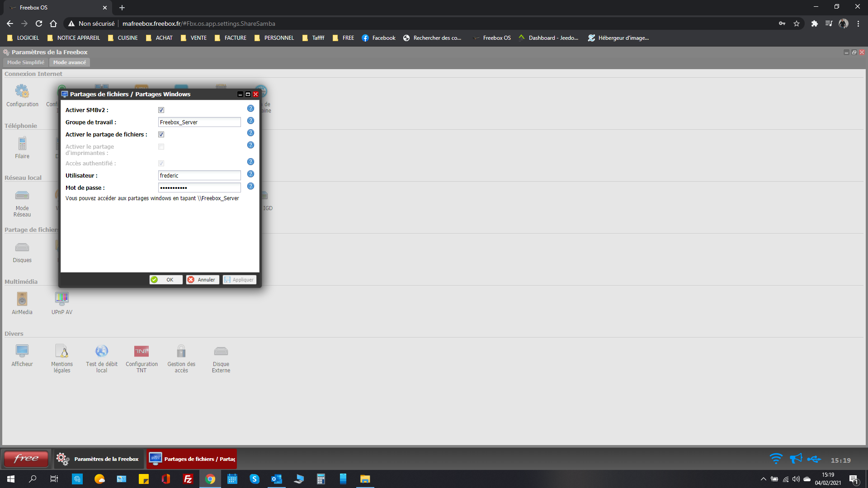The width and height of the screenshot is (868, 488).
Task: Click the Groupe de travail input field
Action: pyautogui.click(x=199, y=122)
